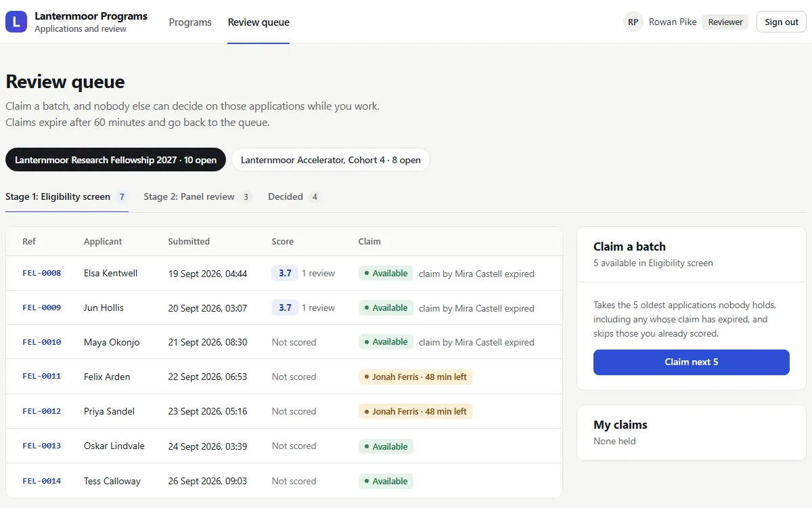Click Jonah Ferris claim badge for Felix Arden
This screenshot has width=812, height=508.
point(415,377)
